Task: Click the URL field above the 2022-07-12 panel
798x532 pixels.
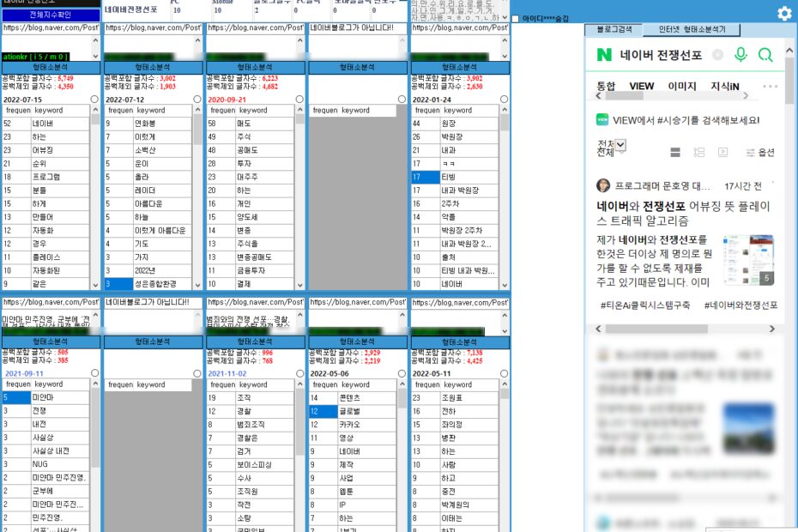Action: tap(153, 28)
